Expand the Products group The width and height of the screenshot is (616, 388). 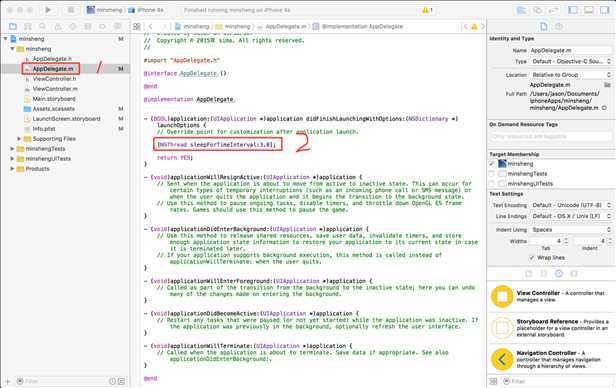click(12, 169)
